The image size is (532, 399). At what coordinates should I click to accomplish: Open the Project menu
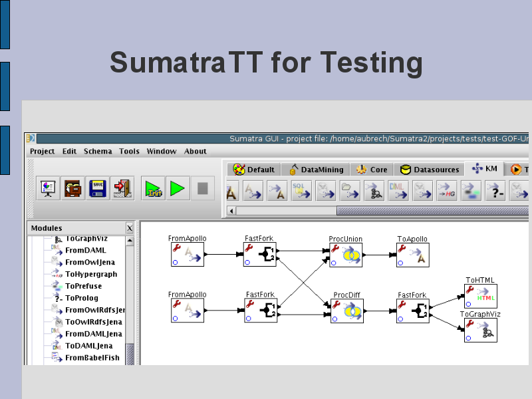[42, 152]
